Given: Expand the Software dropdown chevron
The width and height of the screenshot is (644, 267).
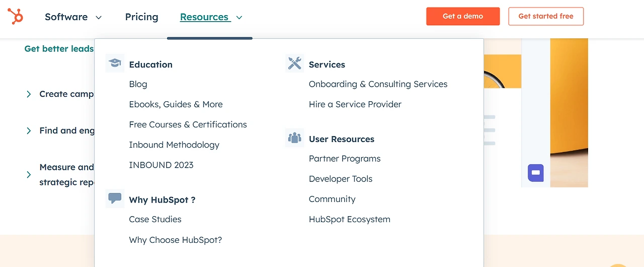Looking at the screenshot, I should click(99, 18).
